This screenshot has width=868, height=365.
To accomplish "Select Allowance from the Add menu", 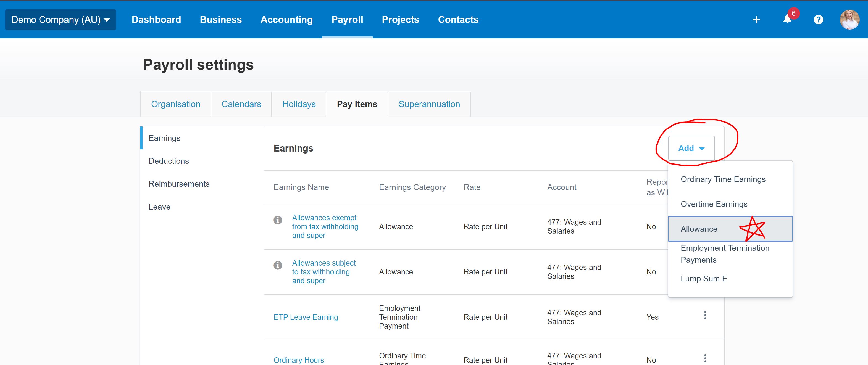I will click(698, 229).
